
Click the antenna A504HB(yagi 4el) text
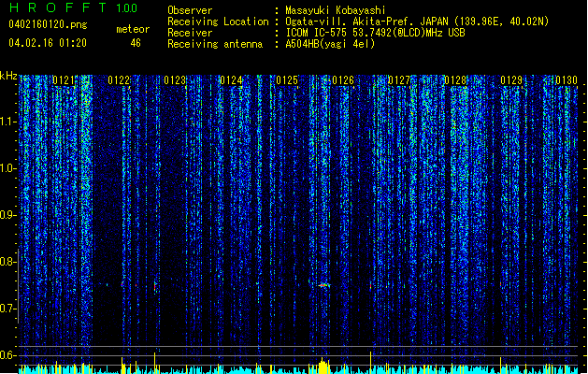pos(330,44)
